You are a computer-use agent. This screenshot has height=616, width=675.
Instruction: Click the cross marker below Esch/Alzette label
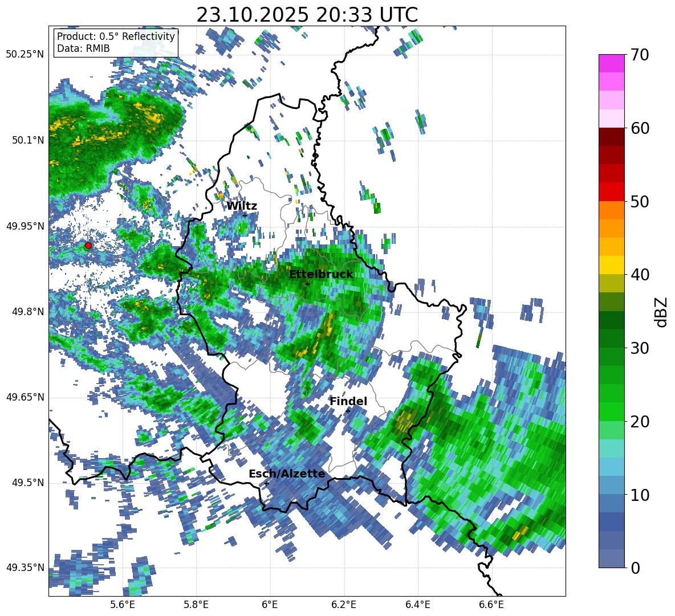pyautogui.click(x=266, y=483)
